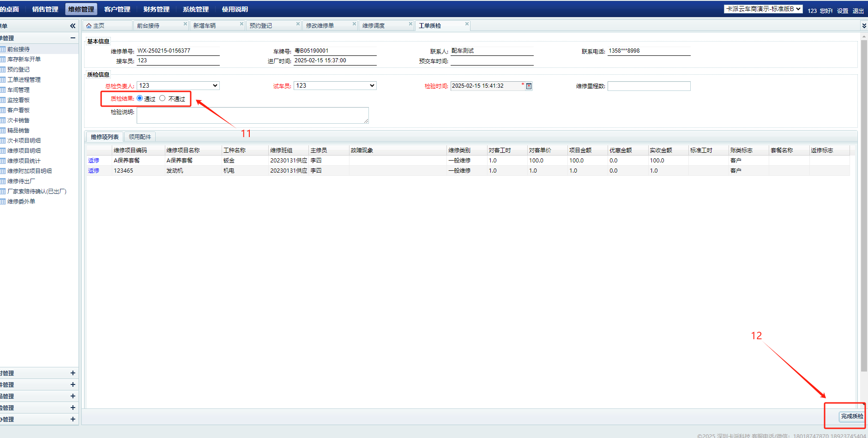The image size is (868, 438).
Task: Select the 通过 radio button
Action: (x=140, y=98)
